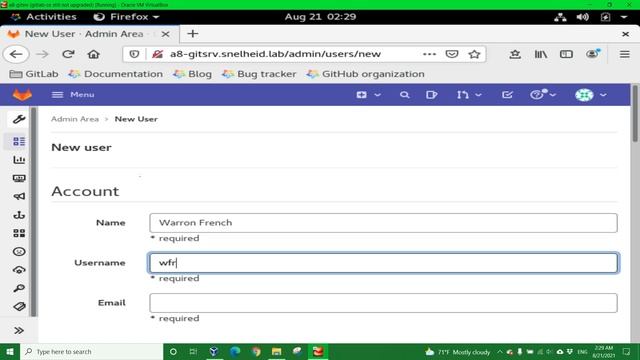640x360 pixels.
Task: Open the Firefox app menu in top bar
Action: tap(126, 17)
